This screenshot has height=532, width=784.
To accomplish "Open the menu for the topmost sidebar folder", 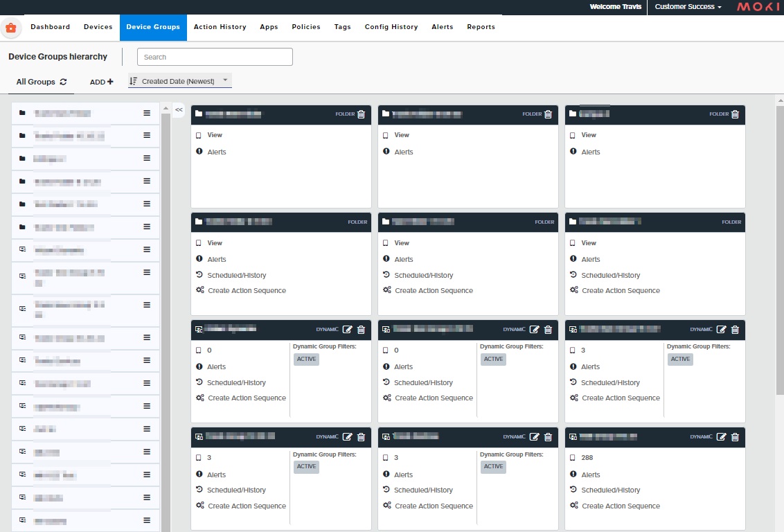I will click(147, 113).
